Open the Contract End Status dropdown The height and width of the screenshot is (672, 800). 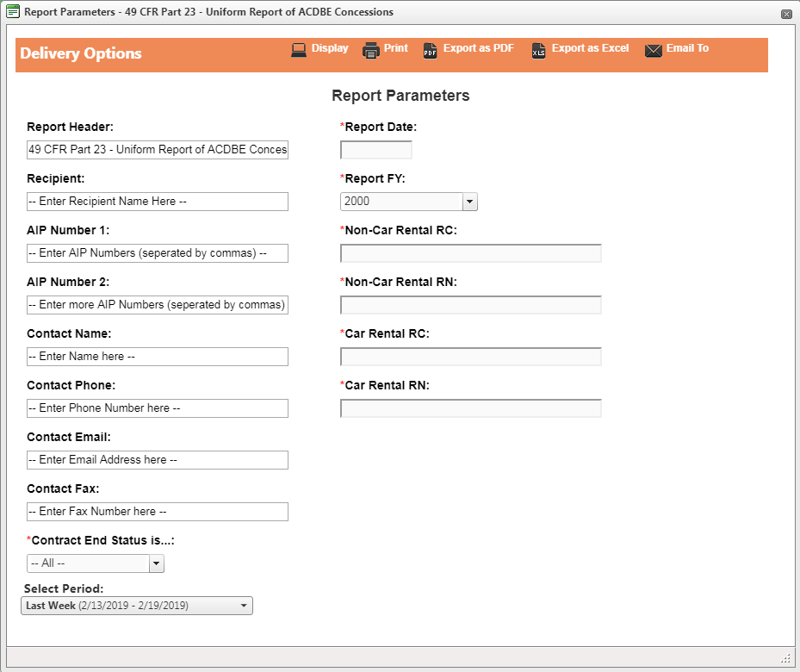click(157, 563)
